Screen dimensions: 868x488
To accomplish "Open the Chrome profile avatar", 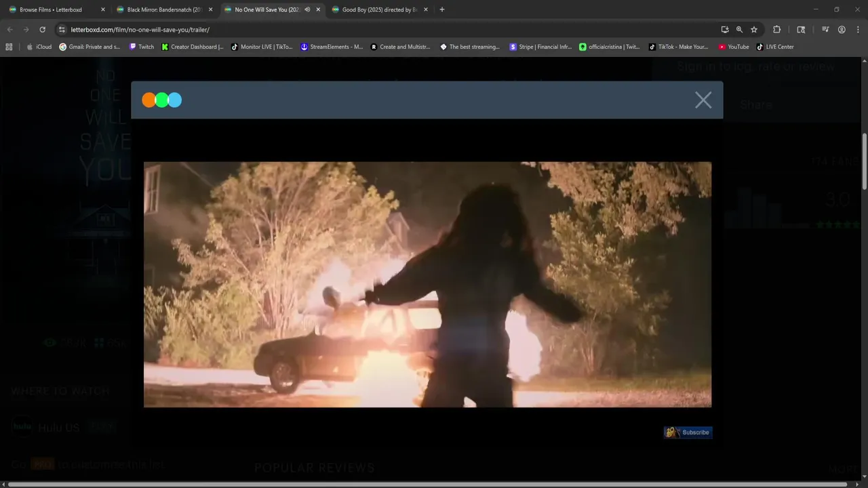I will (842, 30).
